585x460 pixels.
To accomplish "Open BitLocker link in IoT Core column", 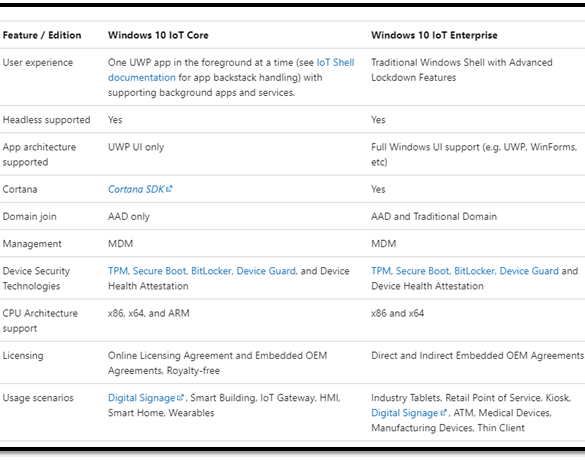I will pos(212,271).
